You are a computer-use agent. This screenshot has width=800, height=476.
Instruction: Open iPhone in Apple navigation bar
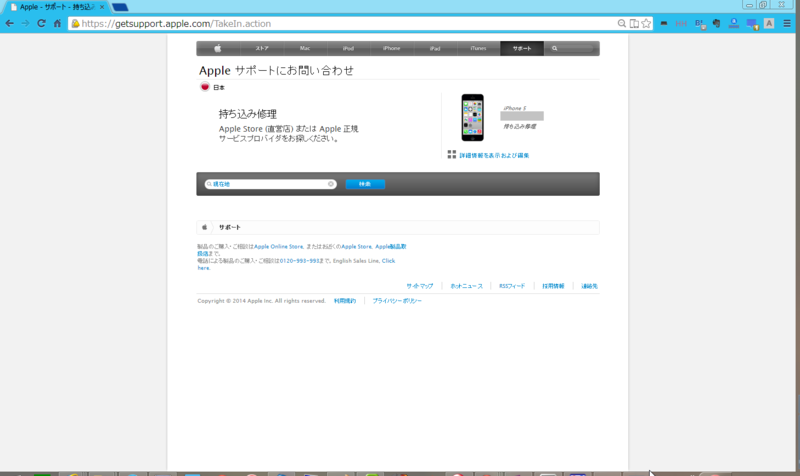click(x=392, y=48)
